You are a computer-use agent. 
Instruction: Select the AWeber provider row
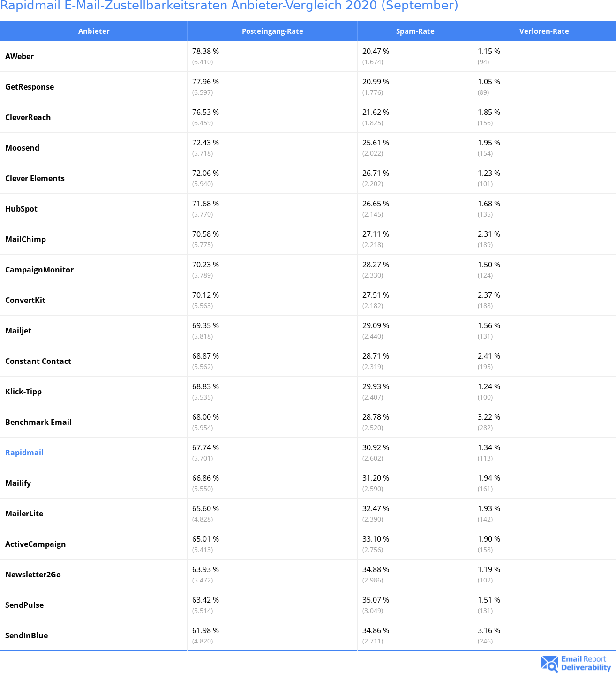pos(20,56)
